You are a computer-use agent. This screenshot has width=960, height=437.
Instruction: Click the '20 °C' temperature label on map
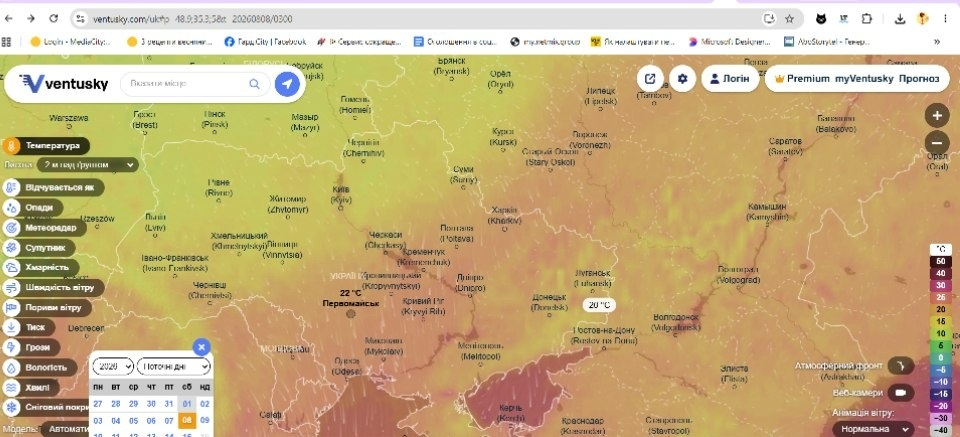599,305
